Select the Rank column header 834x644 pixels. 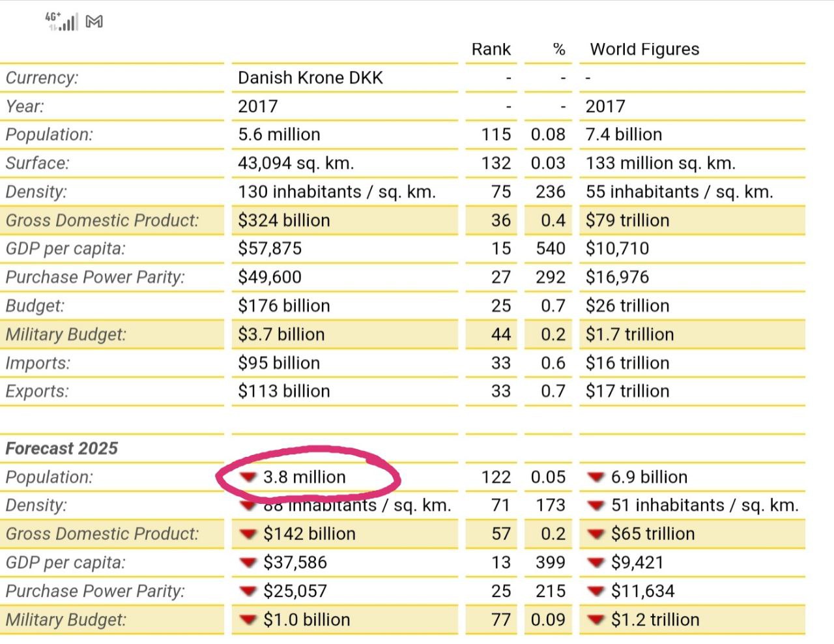(x=491, y=50)
